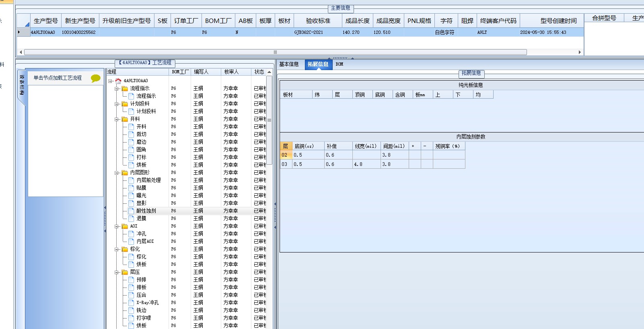Click the document icon beside 显影

click(x=131, y=203)
